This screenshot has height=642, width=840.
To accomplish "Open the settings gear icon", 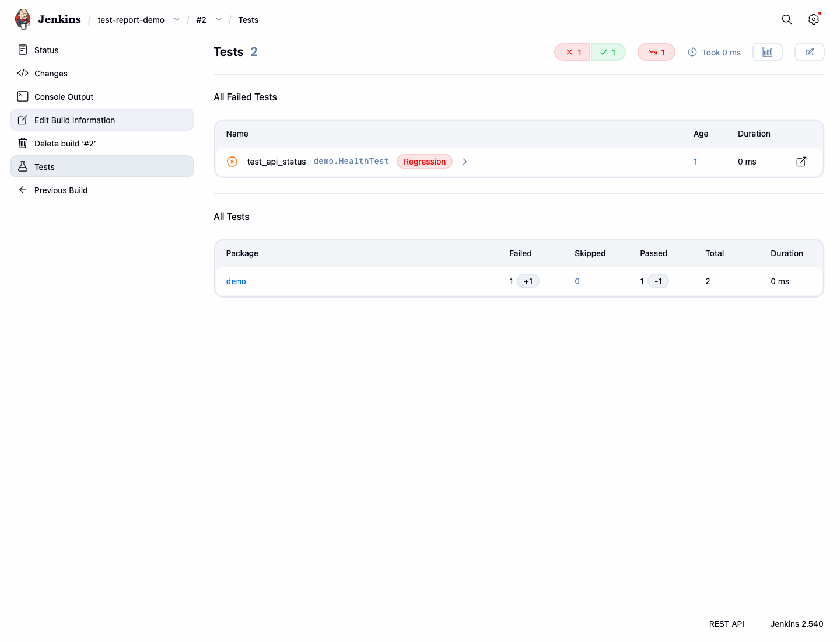I will 814,19.
